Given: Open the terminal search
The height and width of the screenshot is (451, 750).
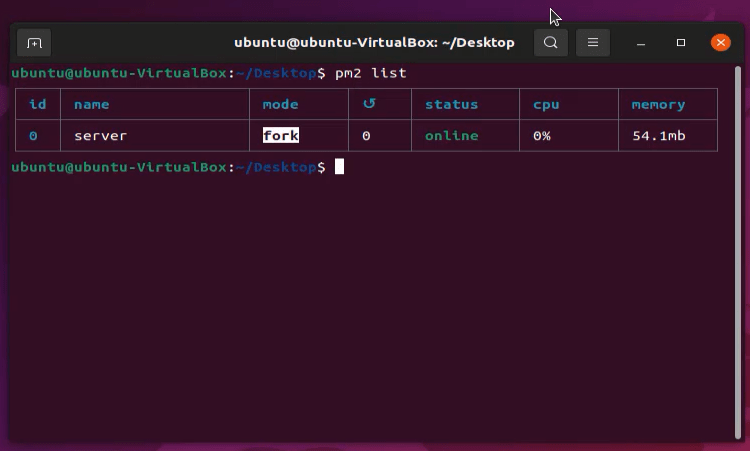Looking at the screenshot, I should point(551,43).
